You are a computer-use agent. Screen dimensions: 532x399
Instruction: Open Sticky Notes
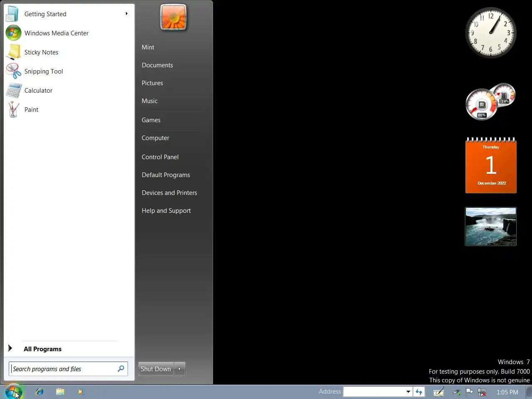[69, 52]
